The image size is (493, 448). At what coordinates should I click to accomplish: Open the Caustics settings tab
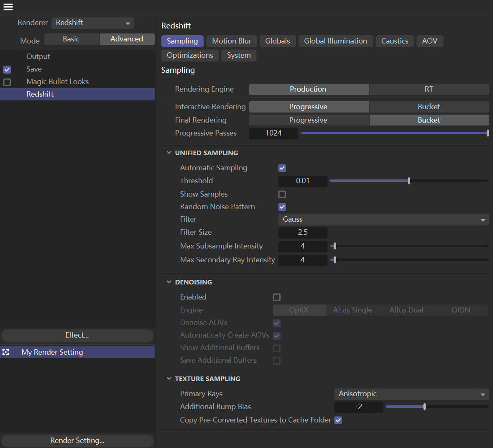coord(394,41)
